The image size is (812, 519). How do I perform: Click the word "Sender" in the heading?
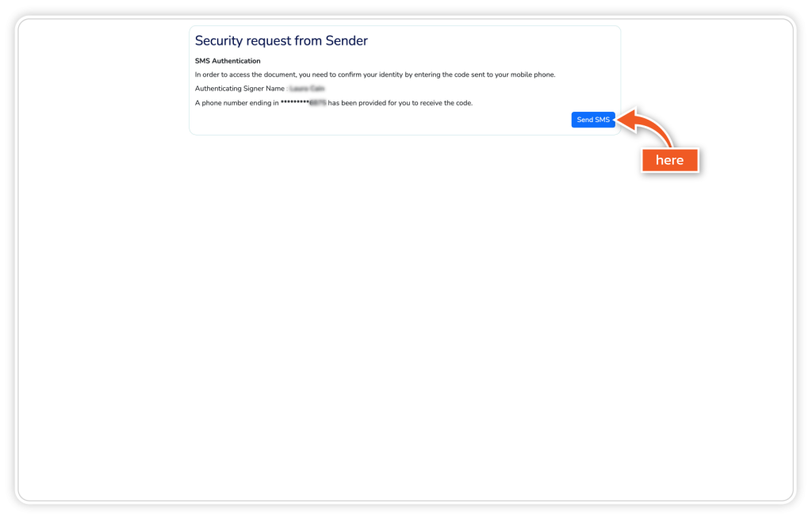click(x=347, y=40)
